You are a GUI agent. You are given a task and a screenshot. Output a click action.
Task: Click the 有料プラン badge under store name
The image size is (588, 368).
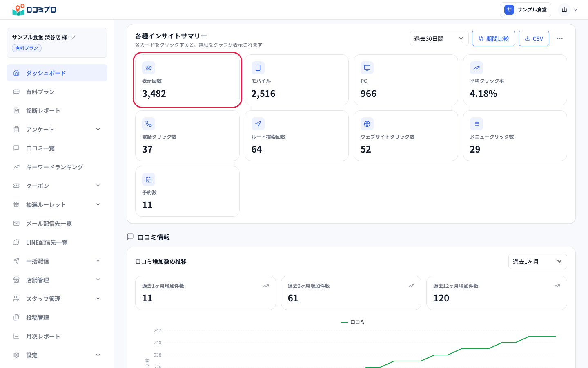coord(27,48)
